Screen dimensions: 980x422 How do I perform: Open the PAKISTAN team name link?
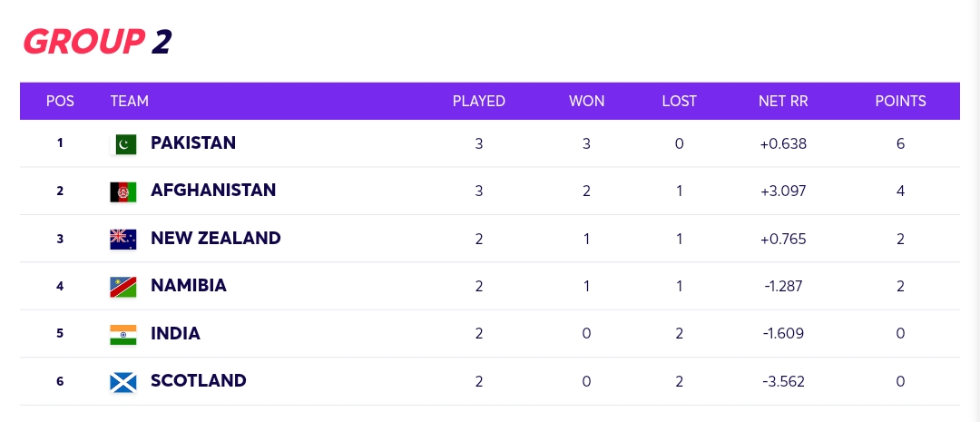pyautogui.click(x=193, y=143)
